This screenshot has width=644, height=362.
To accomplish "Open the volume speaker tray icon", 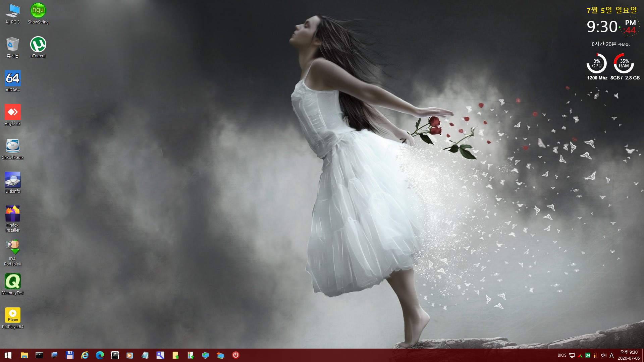I will [604, 355].
